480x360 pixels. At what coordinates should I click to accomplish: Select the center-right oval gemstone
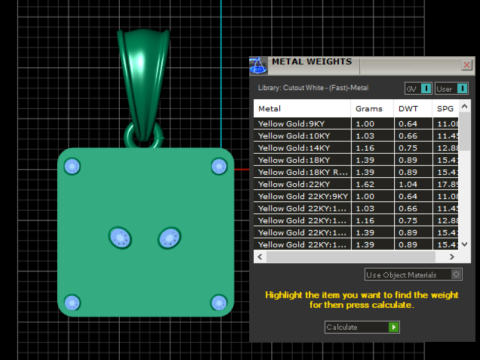[170, 238]
